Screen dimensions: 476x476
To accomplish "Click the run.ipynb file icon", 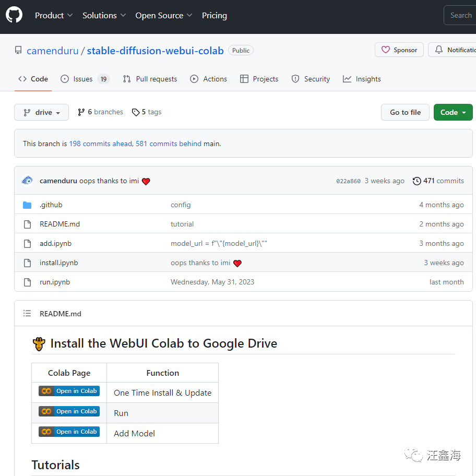I will (x=27, y=282).
